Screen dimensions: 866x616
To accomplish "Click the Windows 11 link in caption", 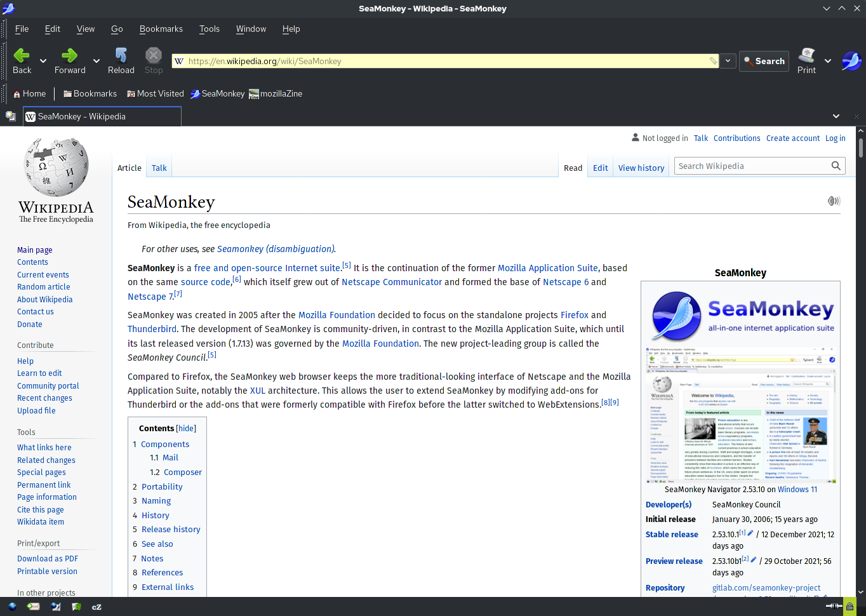I will tap(797, 489).
